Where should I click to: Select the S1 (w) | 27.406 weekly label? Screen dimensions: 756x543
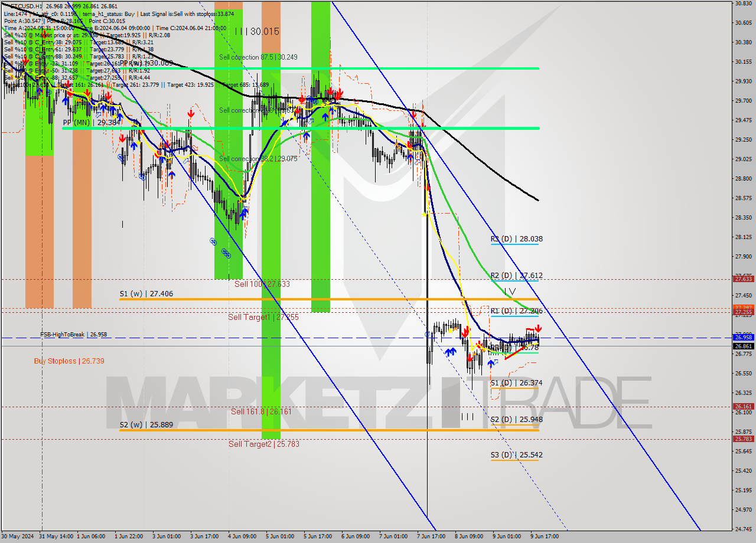[x=146, y=293]
